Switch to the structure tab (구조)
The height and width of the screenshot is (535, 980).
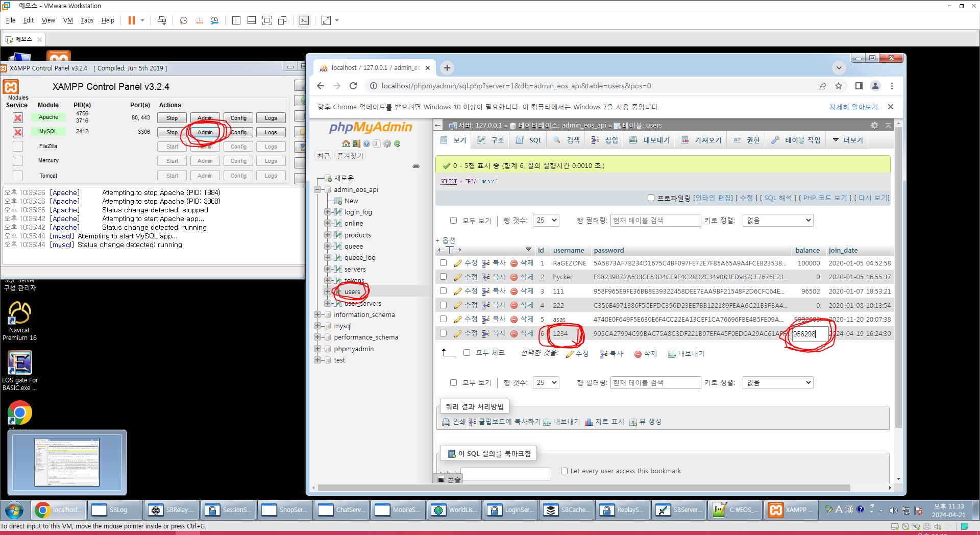pyautogui.click(x=491, y=140)
